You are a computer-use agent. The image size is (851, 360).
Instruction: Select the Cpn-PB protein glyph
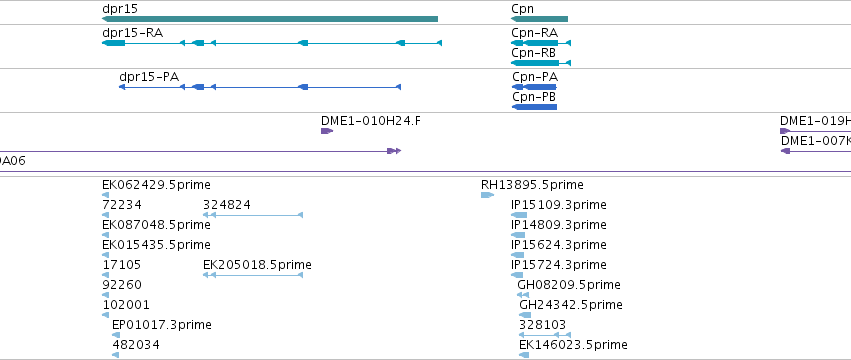[535, 107]
